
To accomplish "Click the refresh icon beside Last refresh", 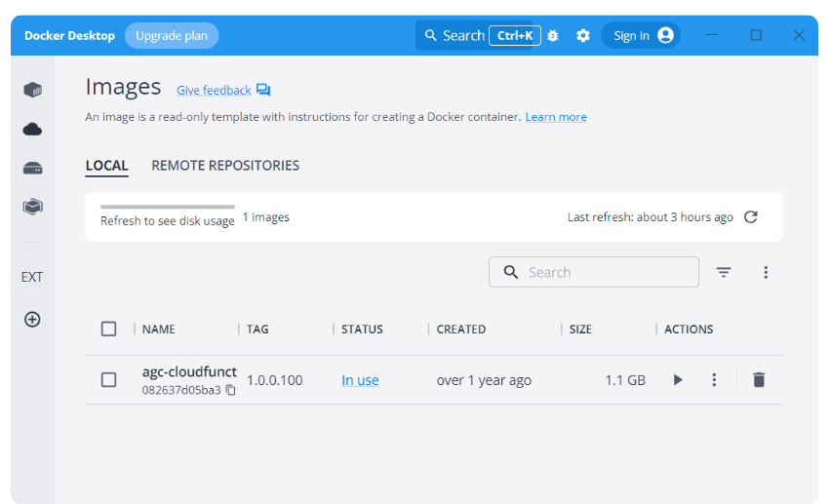I will coord(750,216).
